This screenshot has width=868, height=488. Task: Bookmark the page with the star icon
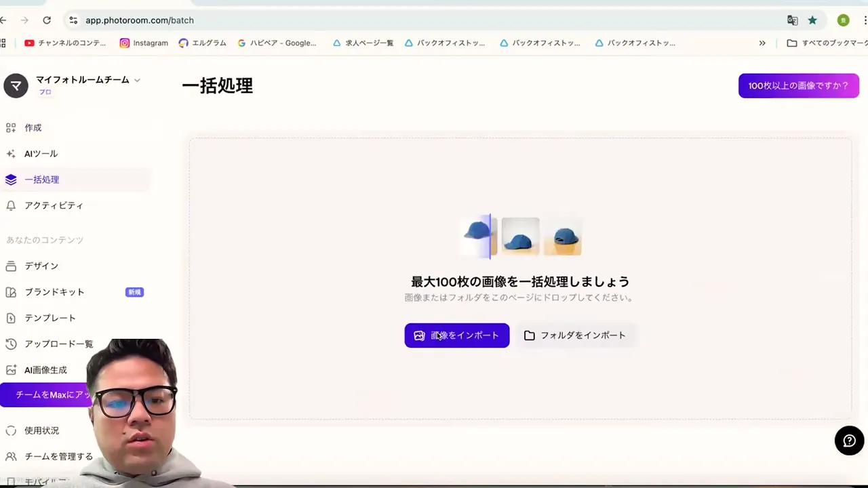coord(812,20)
